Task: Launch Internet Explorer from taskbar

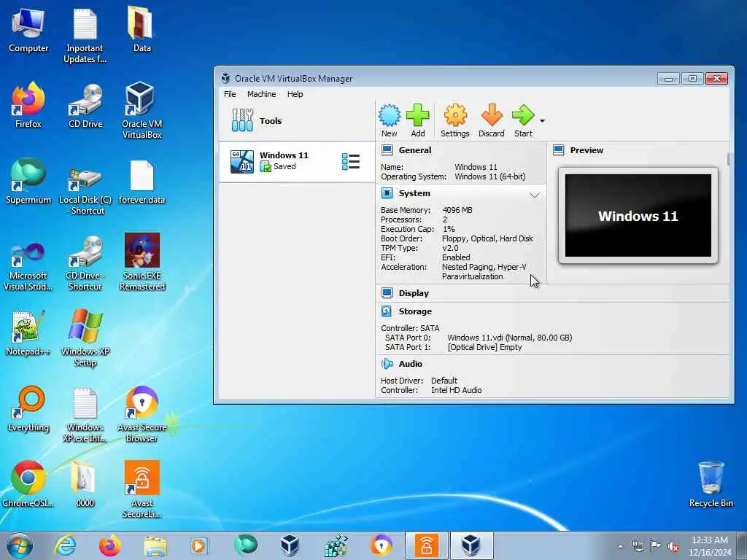Action: [x=65, y=545]
